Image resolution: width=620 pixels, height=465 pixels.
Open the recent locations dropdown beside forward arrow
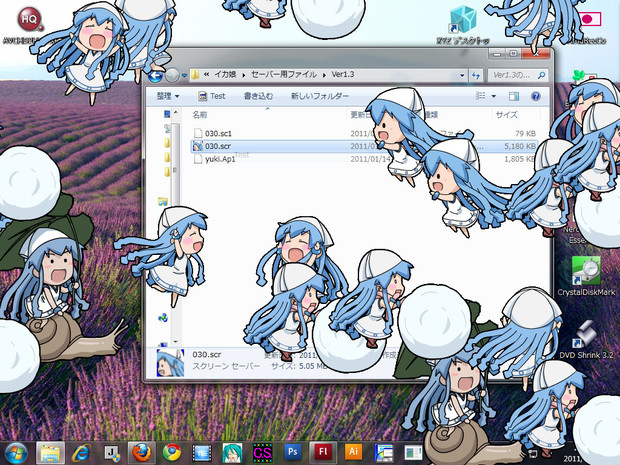click(x=184, y=75)
